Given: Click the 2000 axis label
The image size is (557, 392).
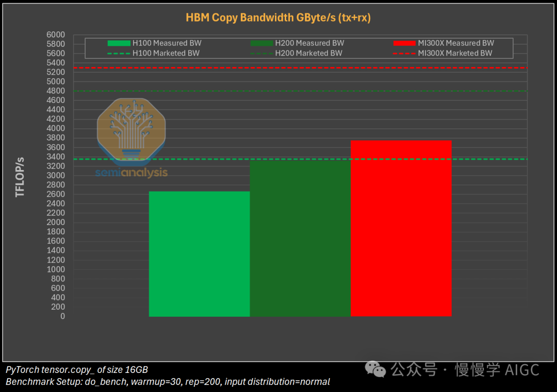Looking at the screenshot, I should coord(56,222).
